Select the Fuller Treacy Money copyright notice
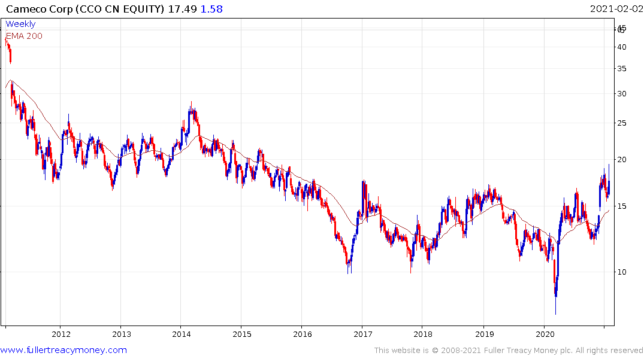This screenshot has width=644, height=359. (x=509, y=351)
